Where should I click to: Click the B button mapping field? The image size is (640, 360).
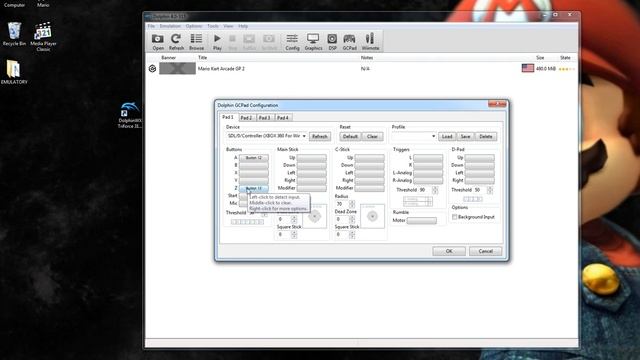[253, 165]
